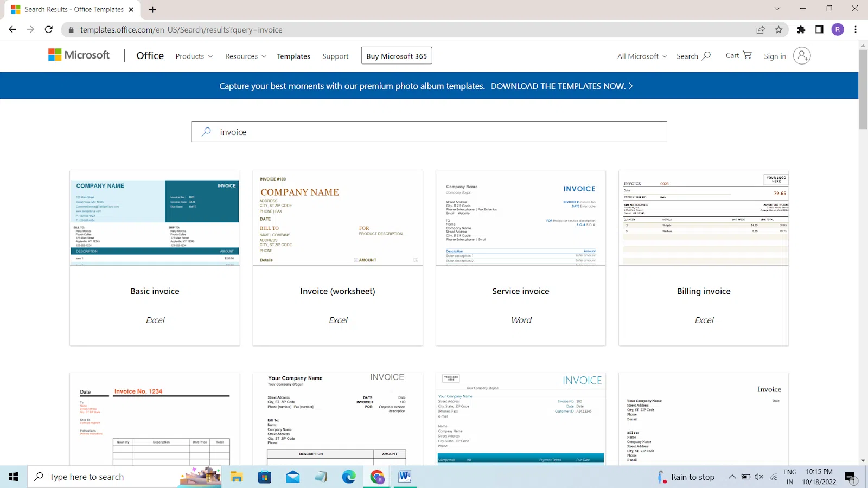This screenshot has width=868, height=488.
Task: Open Your Company Name invoice thumbnail
Action: click(337, 419)
